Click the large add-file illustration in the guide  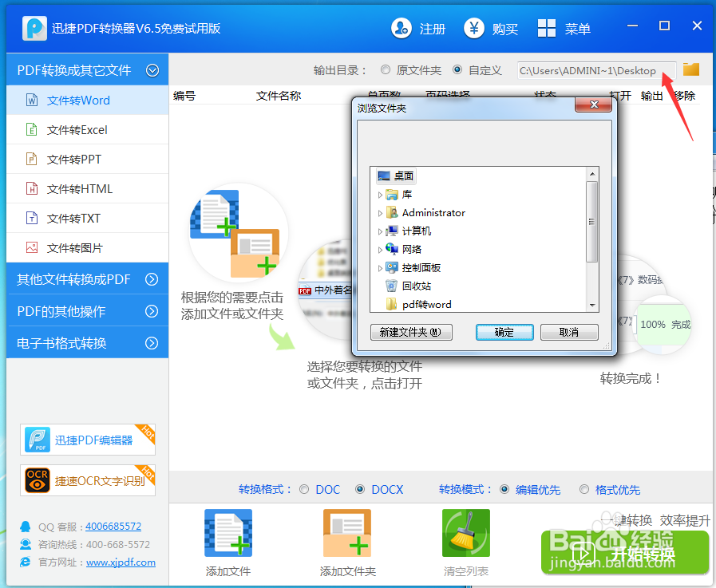point(237,233)
